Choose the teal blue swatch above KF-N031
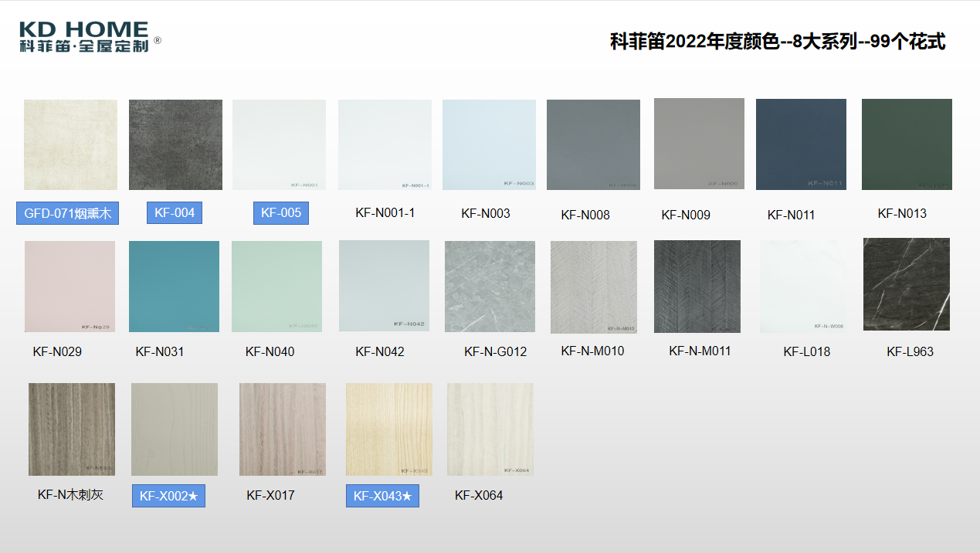The width and height of the screenshot is (980, 553). click(x=174, y=287)
